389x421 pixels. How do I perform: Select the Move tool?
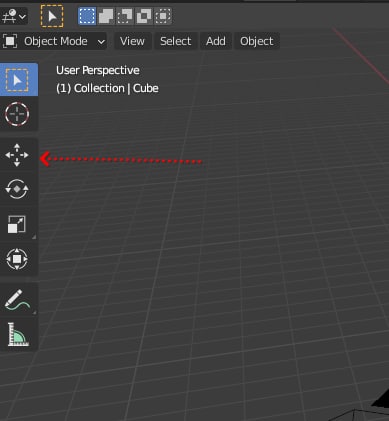point(17,155)
